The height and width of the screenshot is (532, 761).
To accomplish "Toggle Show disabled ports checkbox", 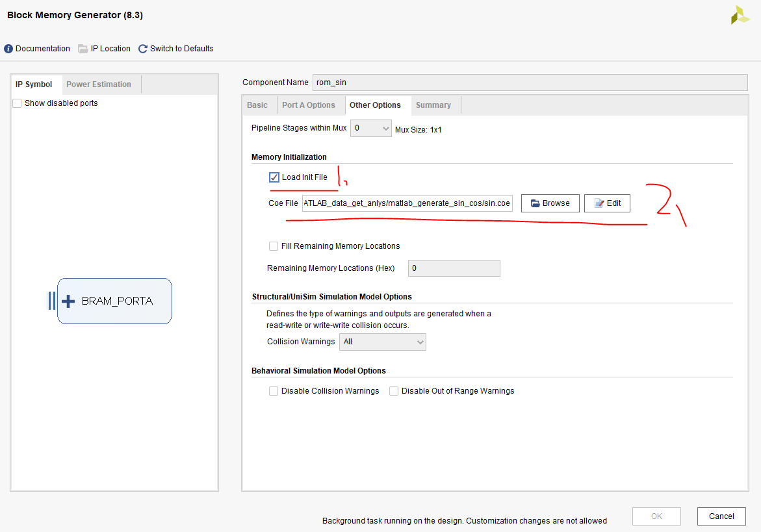I will click(x=17, y=103).
